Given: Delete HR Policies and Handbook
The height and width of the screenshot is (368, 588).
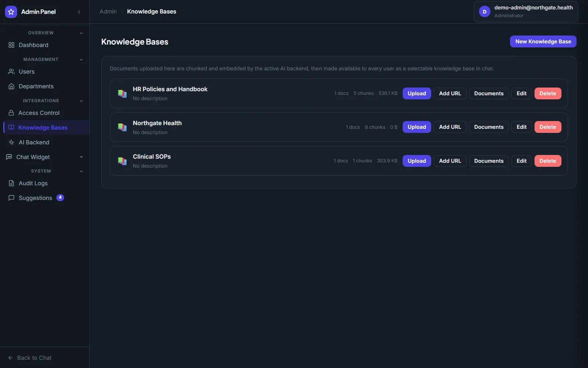Looking at the screenshot, I should [548, 93].
